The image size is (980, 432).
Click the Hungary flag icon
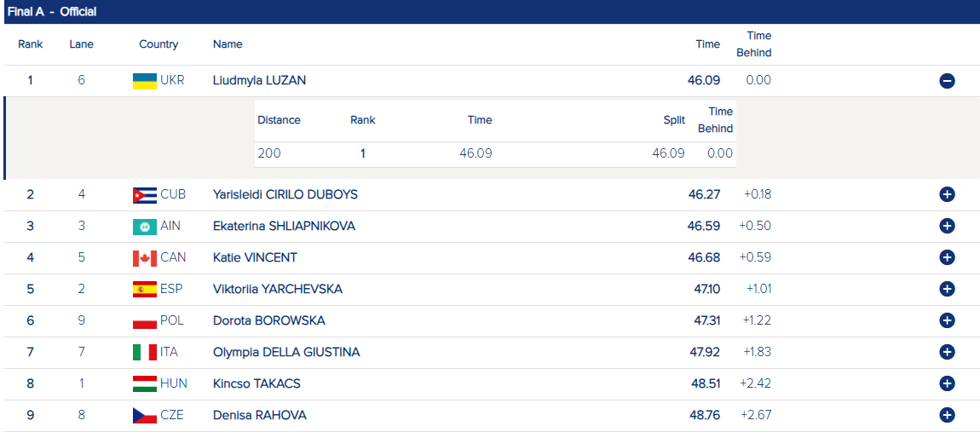(144, 383)
